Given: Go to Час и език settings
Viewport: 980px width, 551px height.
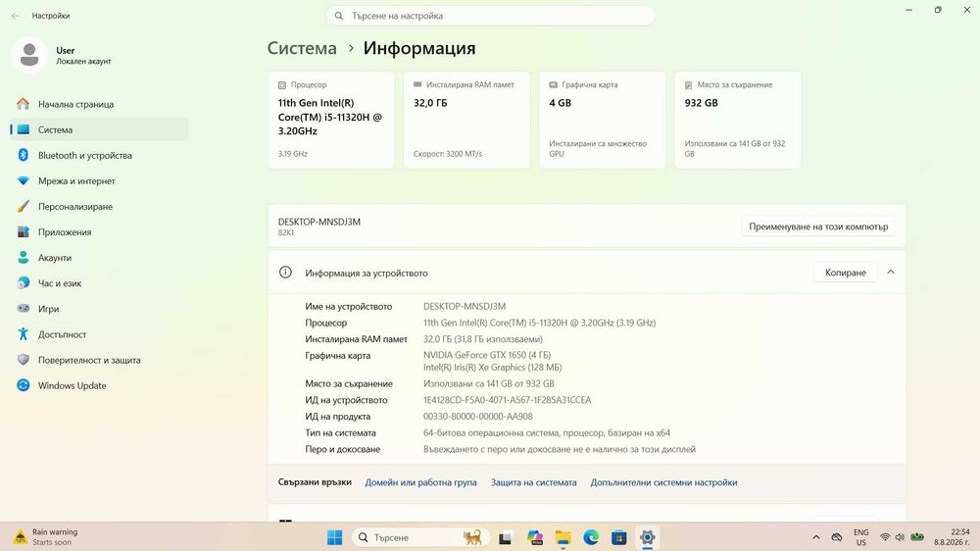Looking at the screenshot, I should pyautogui.click(x=99, y=283).
